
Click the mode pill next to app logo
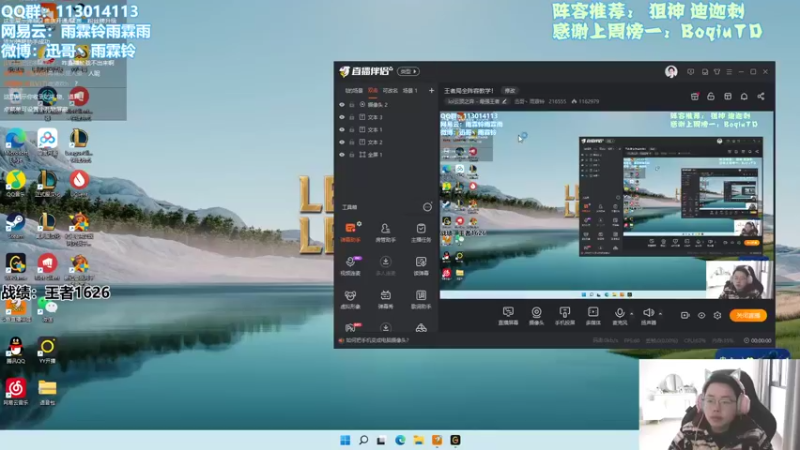pos(408,71)
